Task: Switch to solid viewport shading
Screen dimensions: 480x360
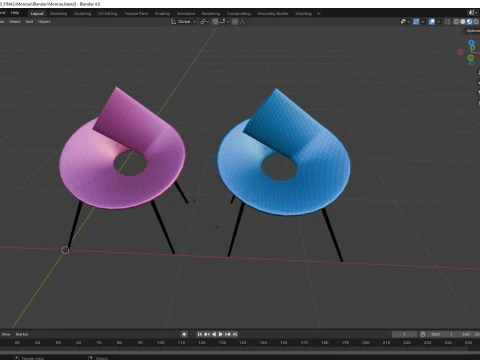Action: (x=463, y=22)
